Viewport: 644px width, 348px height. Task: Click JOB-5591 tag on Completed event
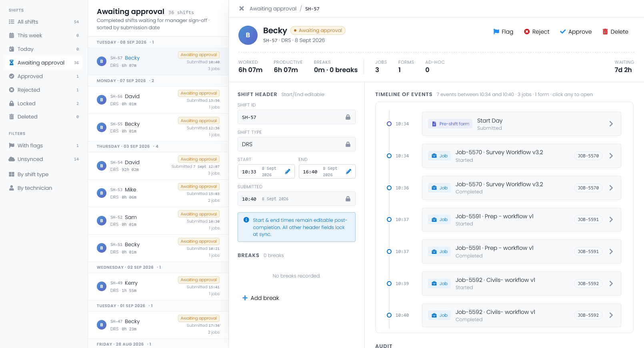[x=588, y=251]
